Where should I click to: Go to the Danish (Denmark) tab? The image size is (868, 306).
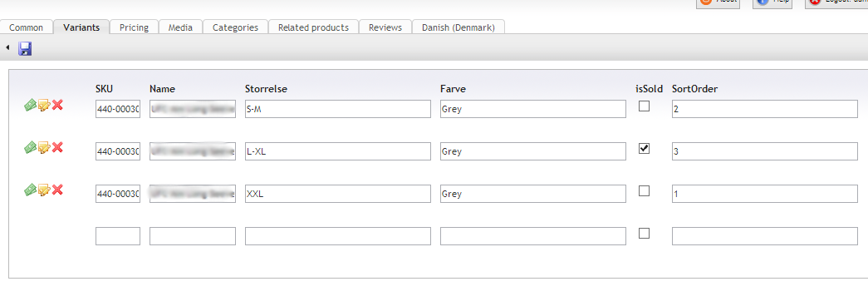click(x=459, y=27)
